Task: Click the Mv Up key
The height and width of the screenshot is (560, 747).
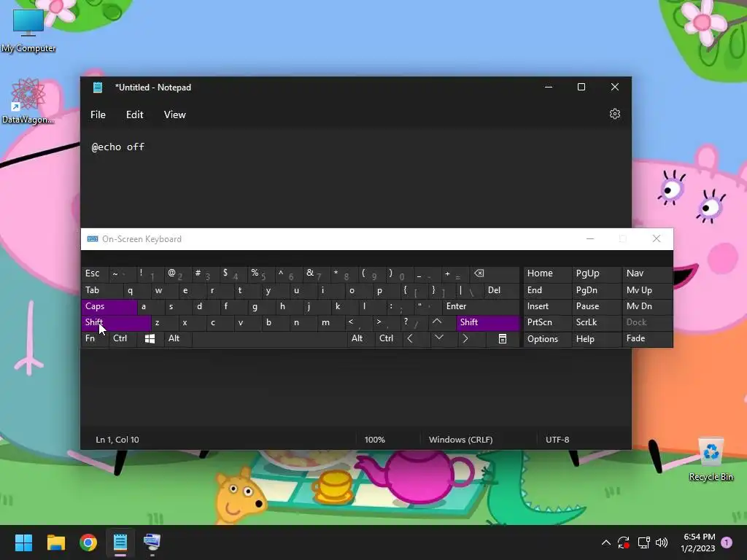Action: click(x=648, y=290)
